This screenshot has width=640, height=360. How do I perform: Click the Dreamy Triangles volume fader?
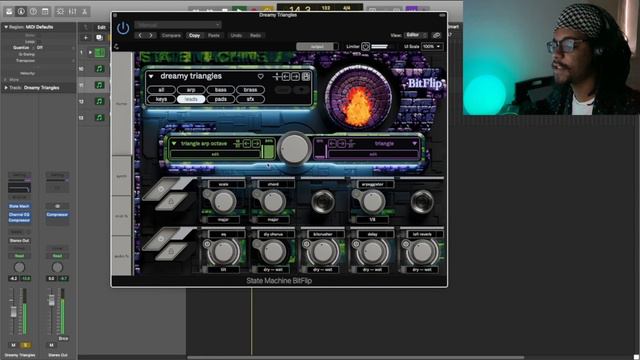tap(13, 312)
